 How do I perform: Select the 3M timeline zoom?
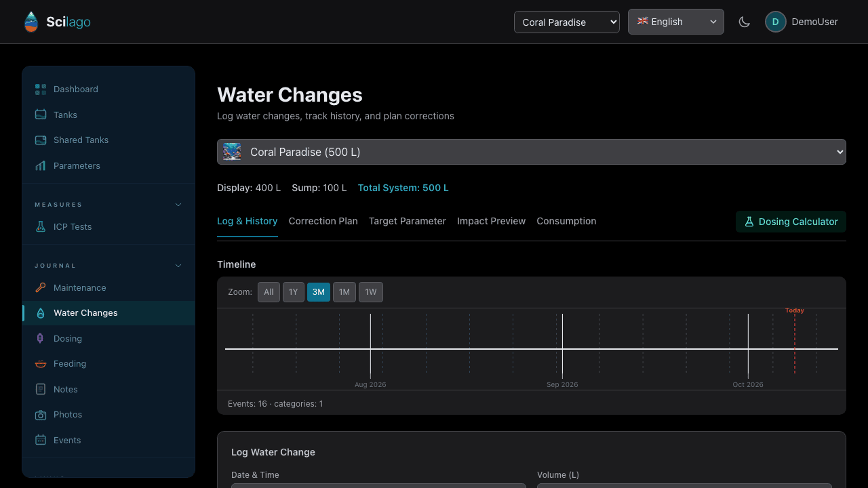pos(319,292)
